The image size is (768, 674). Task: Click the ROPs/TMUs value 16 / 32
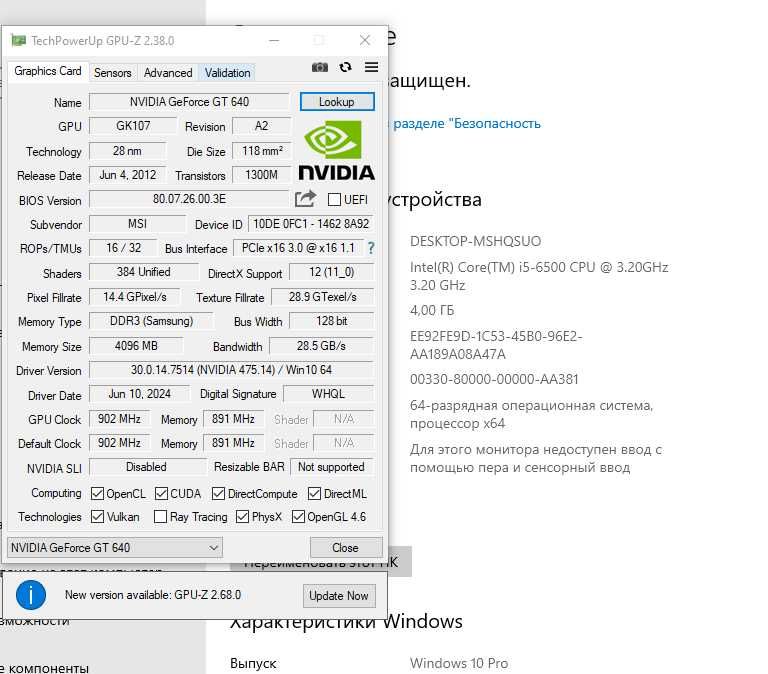pyautogui.click(x=123, y=248)
